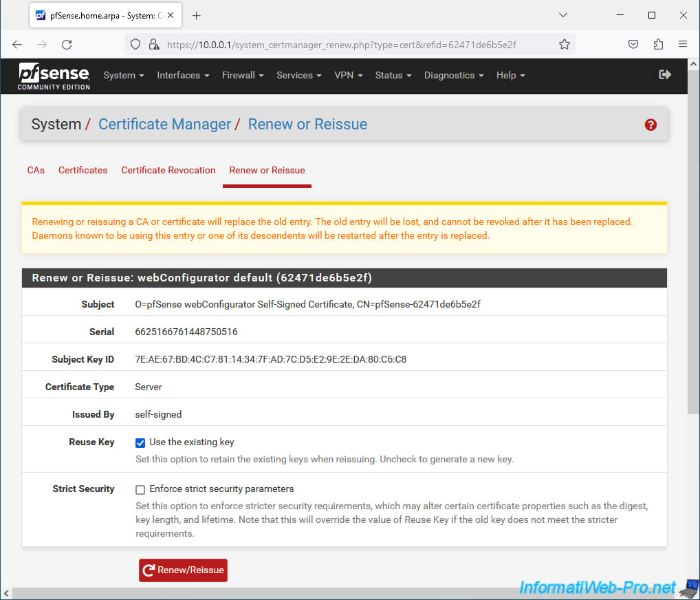The height and width of the screenshot is (600, 700).
Task: Click the Renew/Reissue button
Action: (183, 570)
